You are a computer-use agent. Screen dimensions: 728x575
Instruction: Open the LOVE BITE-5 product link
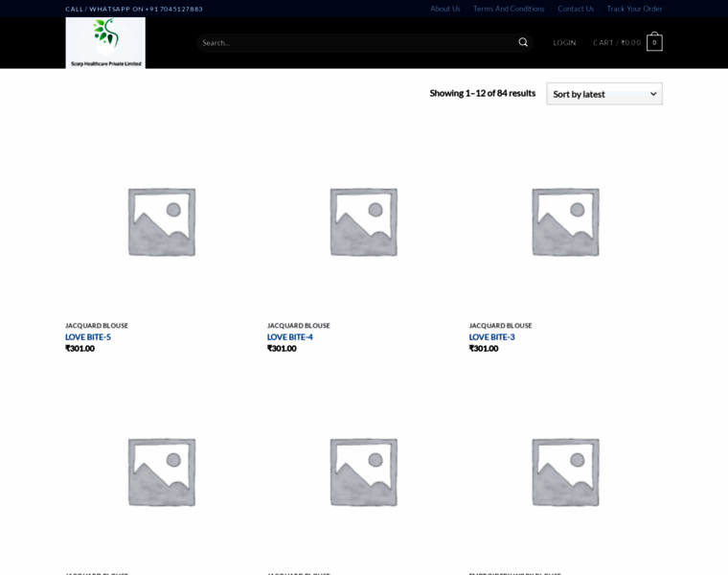pyautogui.click(x=88, y=337)
